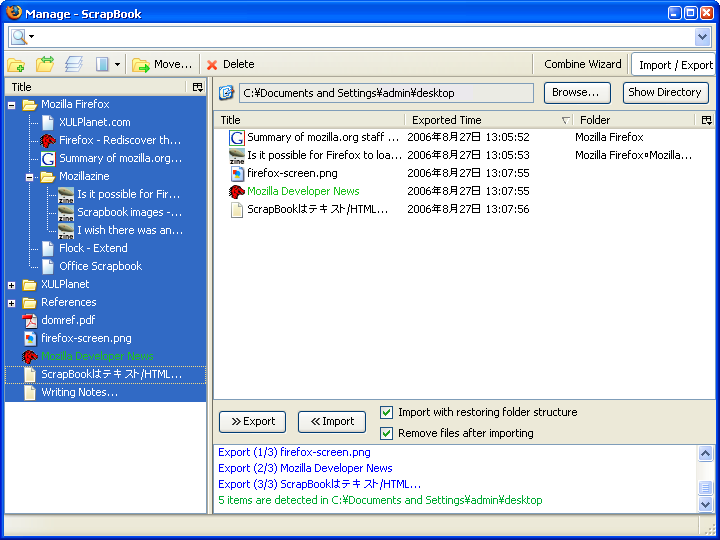The image size is (720, 540).
Task: Click the green-arrows folder toolbar icon
Action: [x=45, y=64]
